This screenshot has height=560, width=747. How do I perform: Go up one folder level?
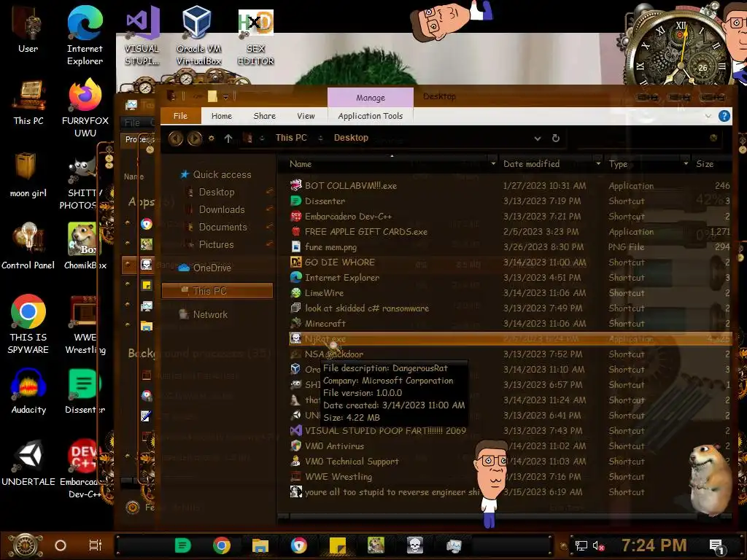tap(228, 138)
